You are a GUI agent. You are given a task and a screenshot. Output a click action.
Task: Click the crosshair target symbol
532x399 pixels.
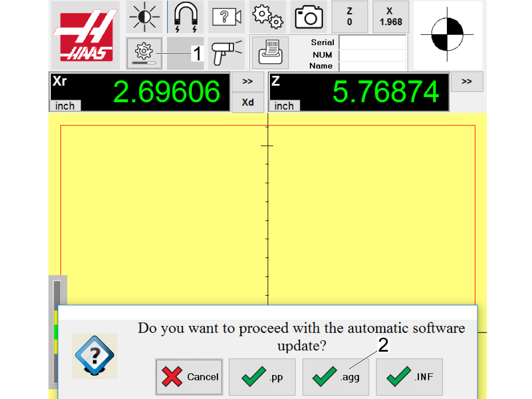tap(447, 35)
